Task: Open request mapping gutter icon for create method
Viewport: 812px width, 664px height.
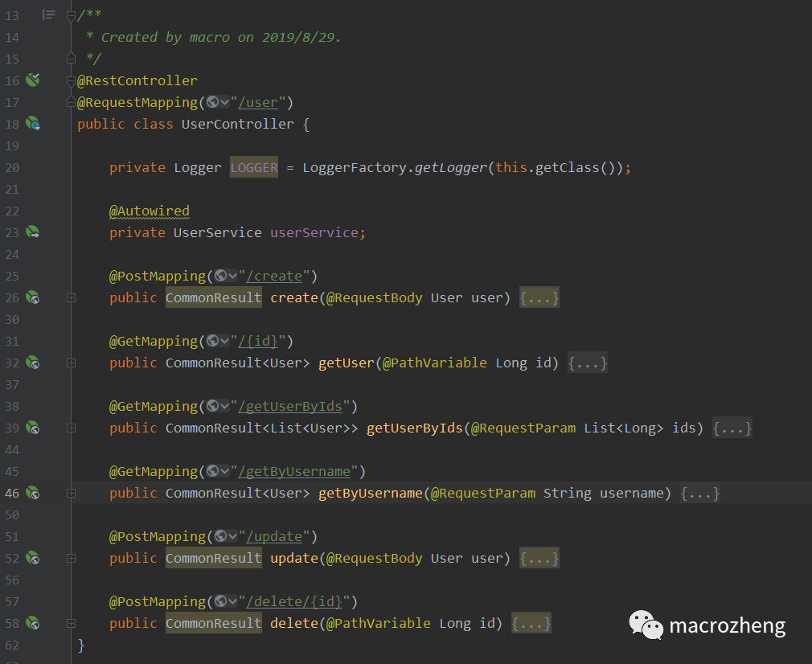Action: 33,297
